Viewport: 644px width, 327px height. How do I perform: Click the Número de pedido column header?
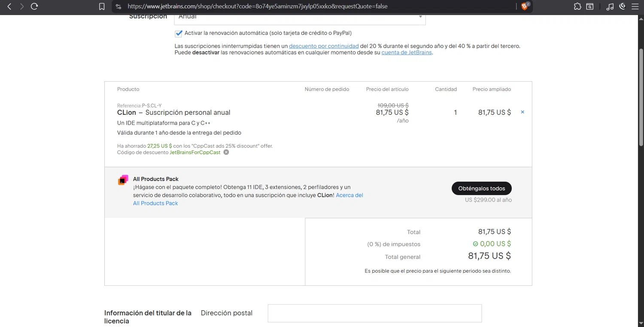(x=327, y=89)
